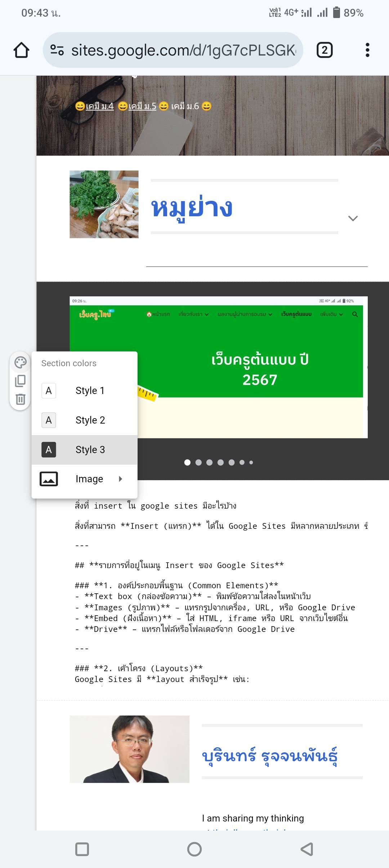The height and width of the screenshot is (868, 389).
Task: Expand the หมูย่าง collapsible section chevron
Action: point(353,218)
